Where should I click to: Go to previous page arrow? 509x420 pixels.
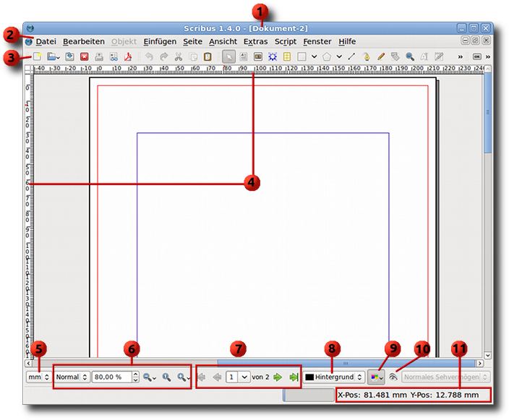[217, 377]
